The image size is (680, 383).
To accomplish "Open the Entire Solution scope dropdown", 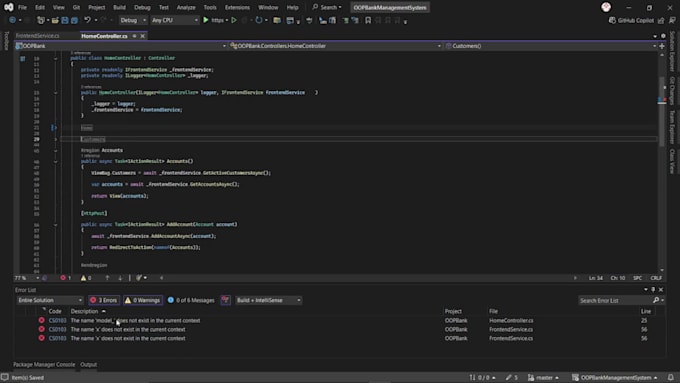I will [50, 300].
